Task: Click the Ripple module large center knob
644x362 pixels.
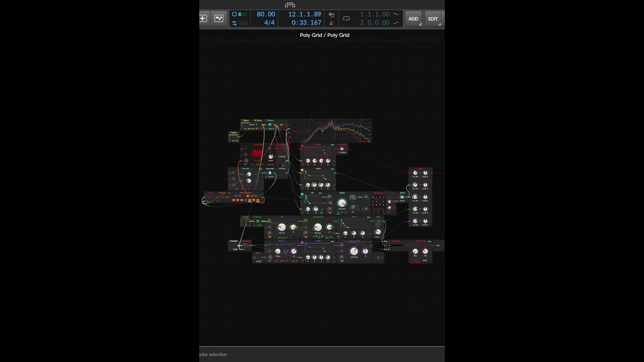Action: (x=342, y=203)
